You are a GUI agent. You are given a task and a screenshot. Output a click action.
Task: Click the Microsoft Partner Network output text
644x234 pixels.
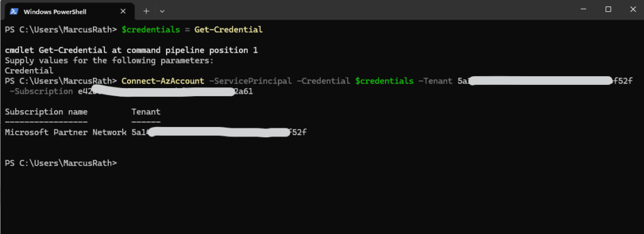tap(65, 132)
